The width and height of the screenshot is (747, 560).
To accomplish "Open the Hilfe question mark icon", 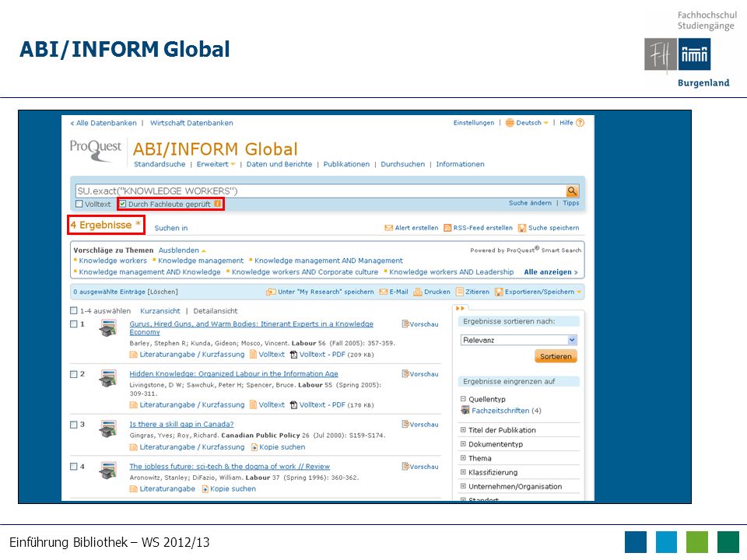I will [x=580, y=123].
